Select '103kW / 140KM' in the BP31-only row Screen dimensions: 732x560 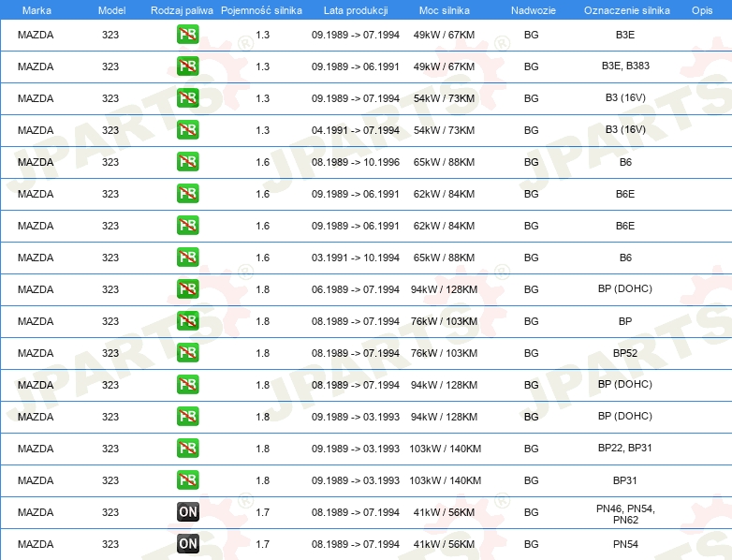point(445,480)
